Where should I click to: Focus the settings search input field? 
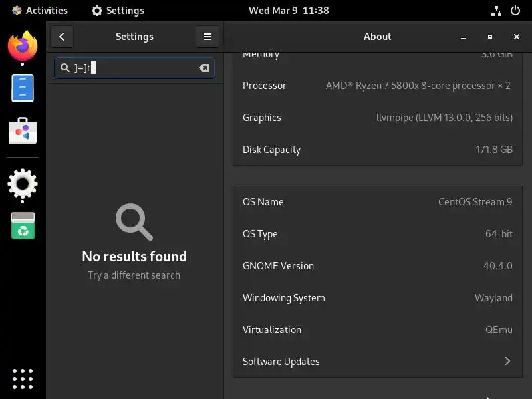pyautogui.click(x=134, y=68)
